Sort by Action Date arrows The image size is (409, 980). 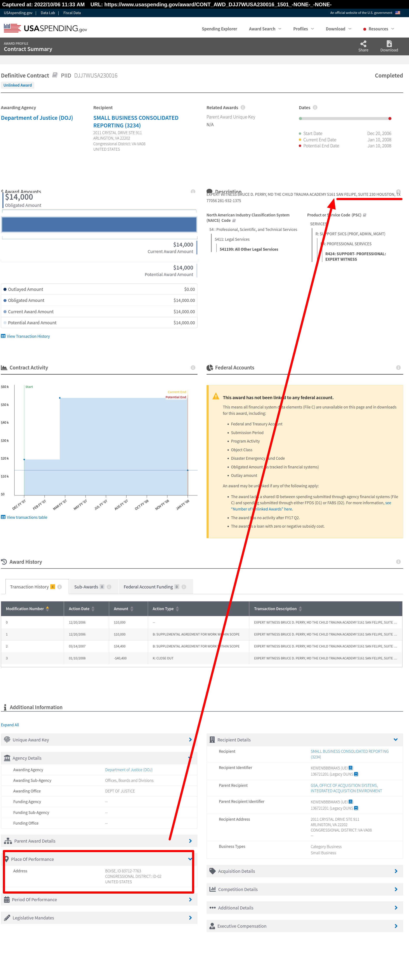(x=93, y=609)
